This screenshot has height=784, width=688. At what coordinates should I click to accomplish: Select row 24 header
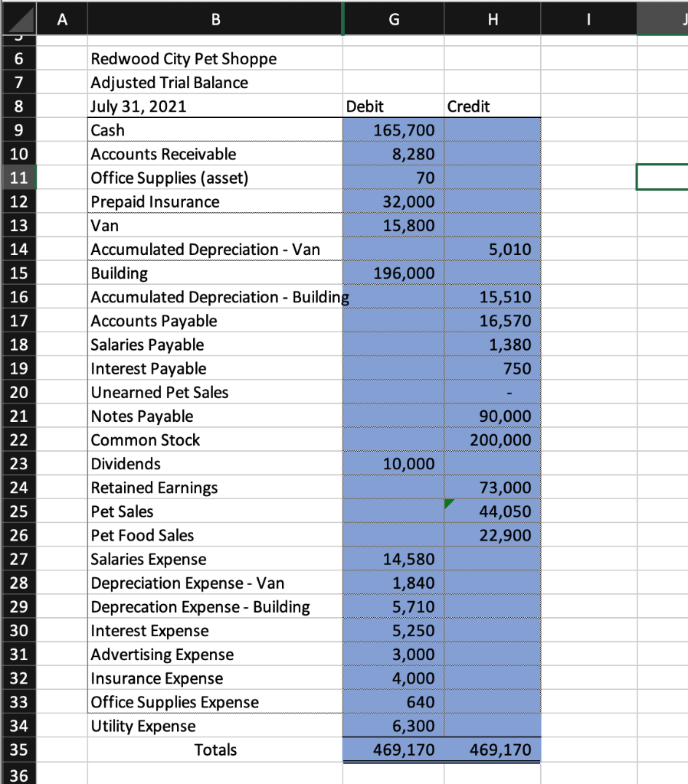18,488
